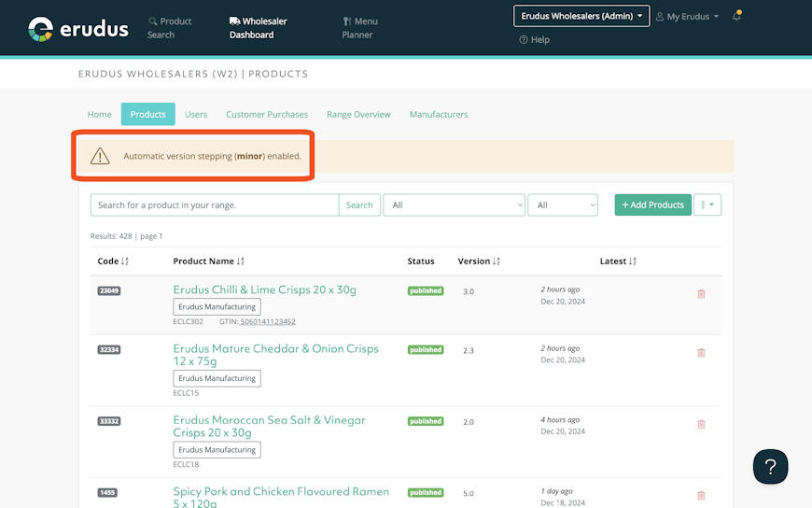Click 1 day ago timestamp
Viewport: 812px width, 508px height.
[x=556, y=491]
